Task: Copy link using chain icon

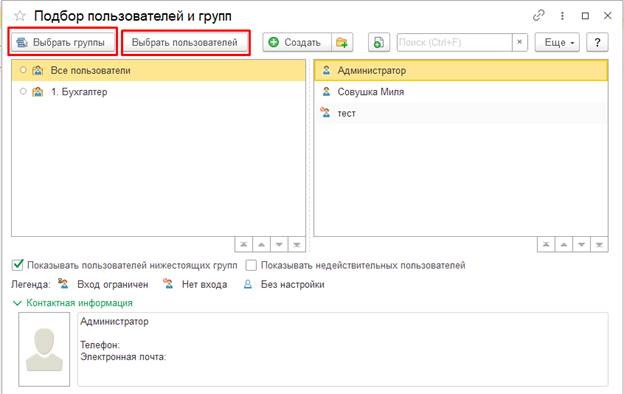Action: point(538,16)
